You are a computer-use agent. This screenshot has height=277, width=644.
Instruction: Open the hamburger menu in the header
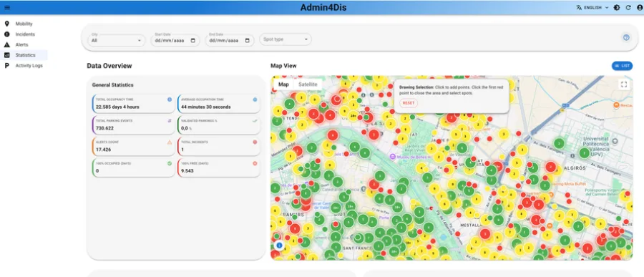coord(7,7)
